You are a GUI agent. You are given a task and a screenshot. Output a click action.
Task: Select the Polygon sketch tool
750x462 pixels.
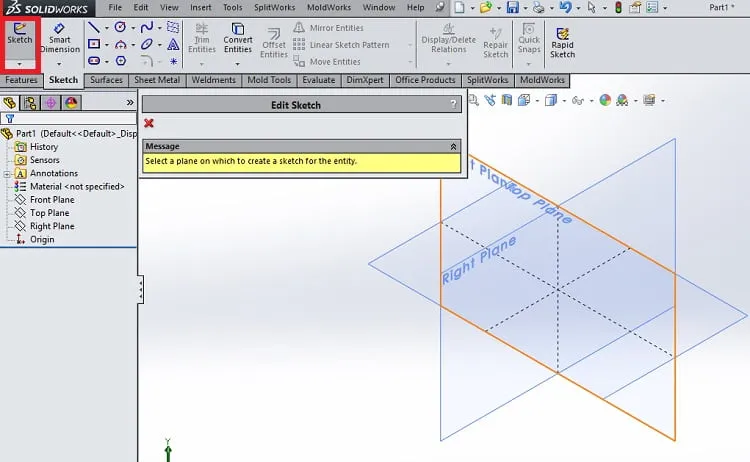(x=121, y=61)
